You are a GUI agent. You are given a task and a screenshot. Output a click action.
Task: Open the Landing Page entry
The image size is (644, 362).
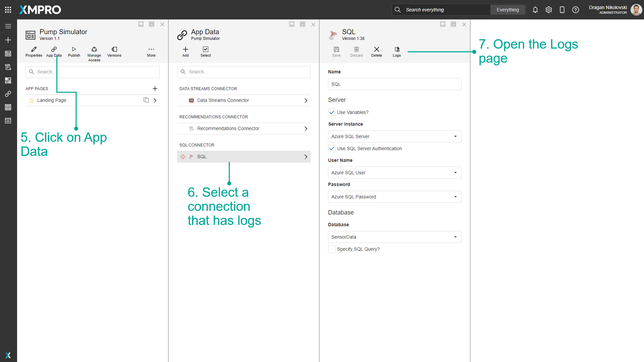point(52,100)
